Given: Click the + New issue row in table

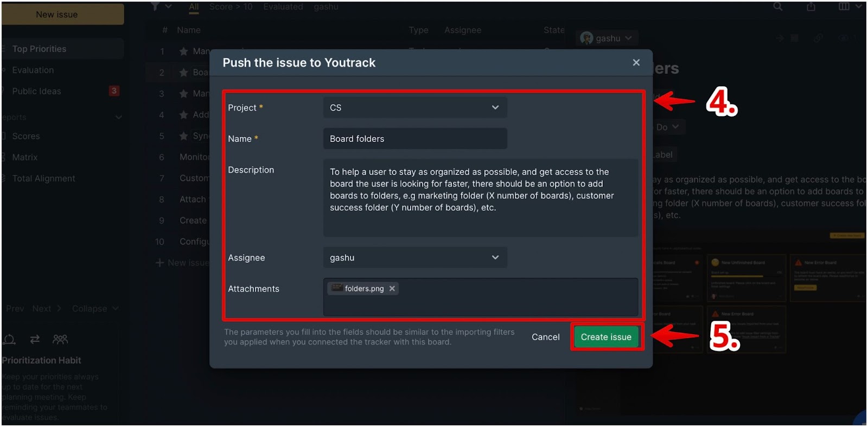Looking at the screenshot, I should (x=182, y=263).
